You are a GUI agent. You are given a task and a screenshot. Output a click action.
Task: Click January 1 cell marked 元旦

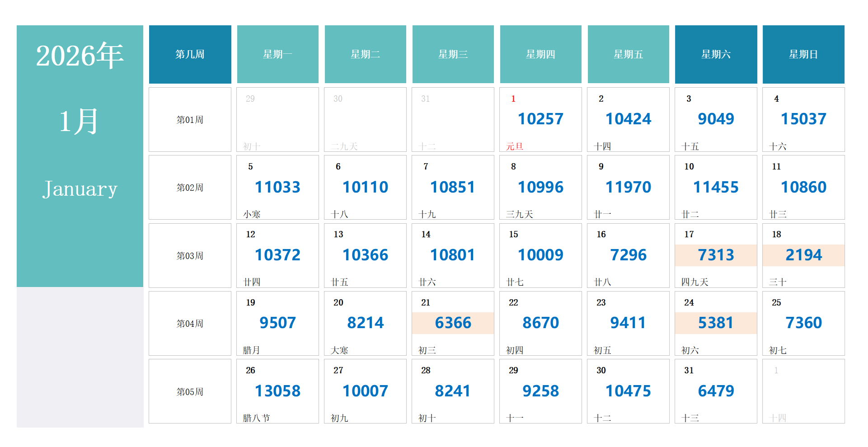(540, 120)
